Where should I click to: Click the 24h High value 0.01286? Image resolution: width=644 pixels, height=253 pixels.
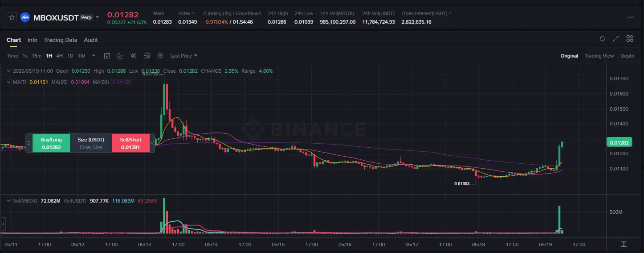point(278,22)
